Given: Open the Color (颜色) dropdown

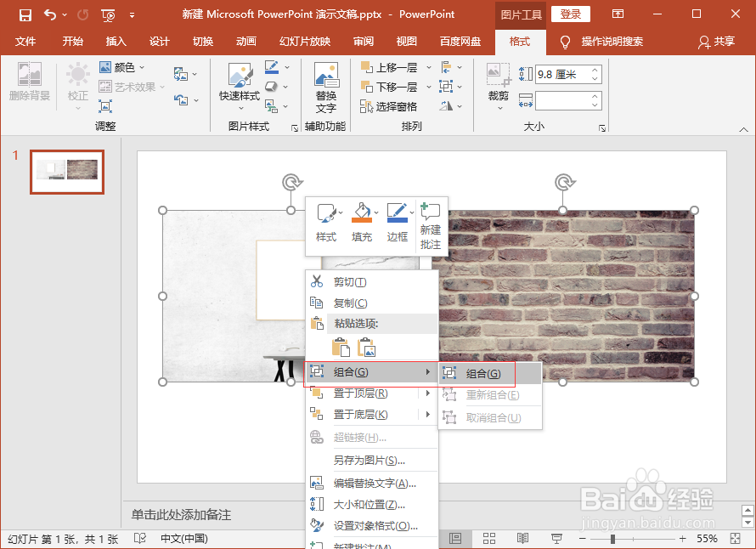Looking at the screenshot, I should point(122,67).
